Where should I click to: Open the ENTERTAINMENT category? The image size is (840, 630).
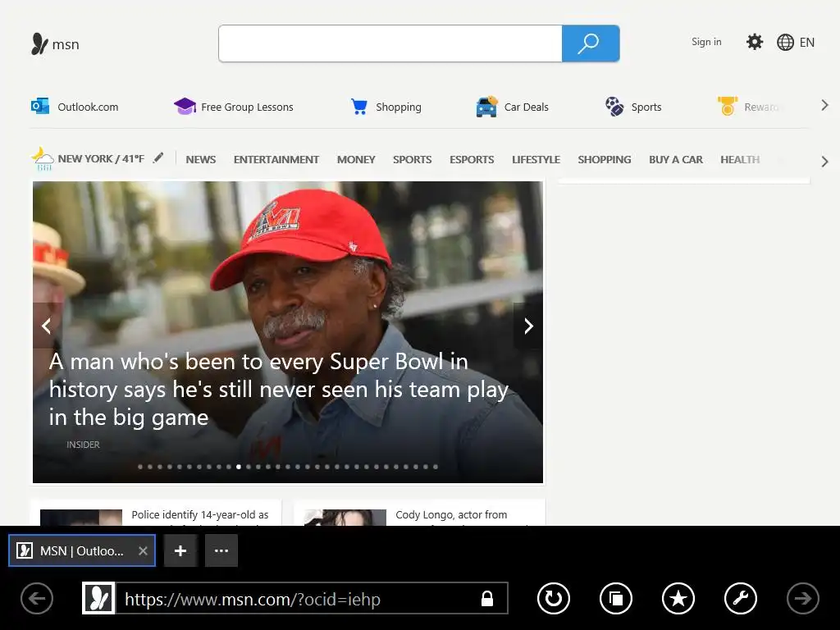[276, 160]
